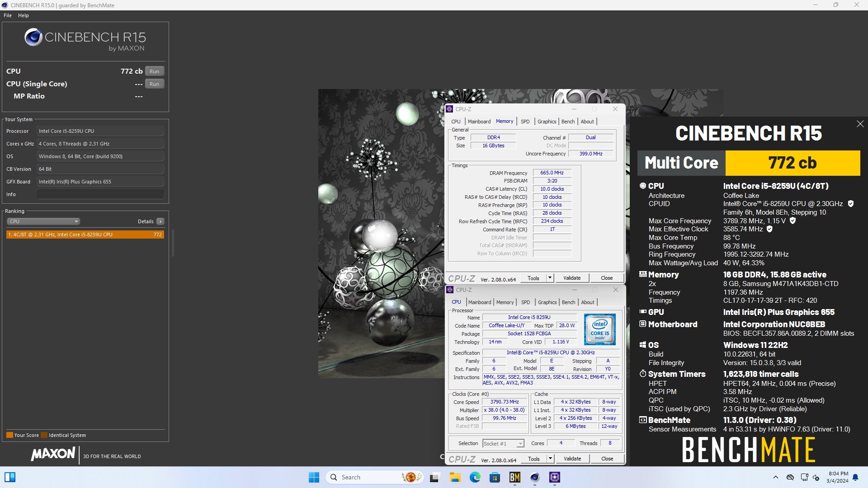Switch to BenchMate via BM taskbar icon

pyautogui.click(x=514, y=477)
